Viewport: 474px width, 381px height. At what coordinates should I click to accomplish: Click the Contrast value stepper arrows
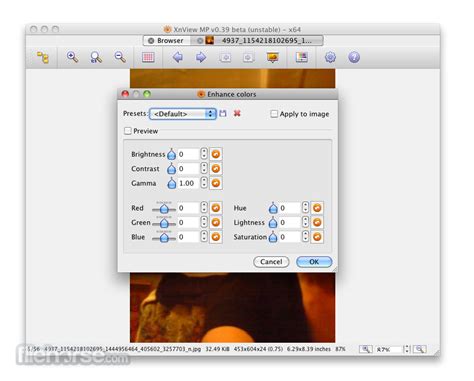point(204,168)
